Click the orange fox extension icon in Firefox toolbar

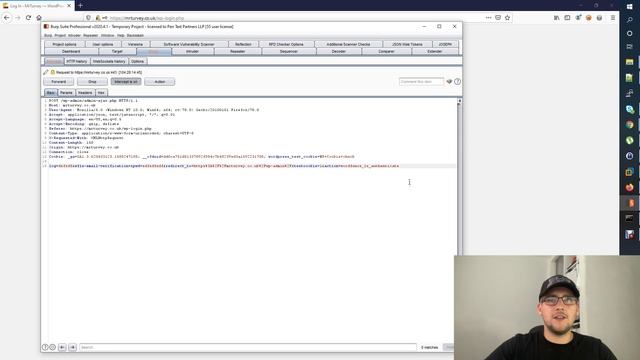point(589,18)
